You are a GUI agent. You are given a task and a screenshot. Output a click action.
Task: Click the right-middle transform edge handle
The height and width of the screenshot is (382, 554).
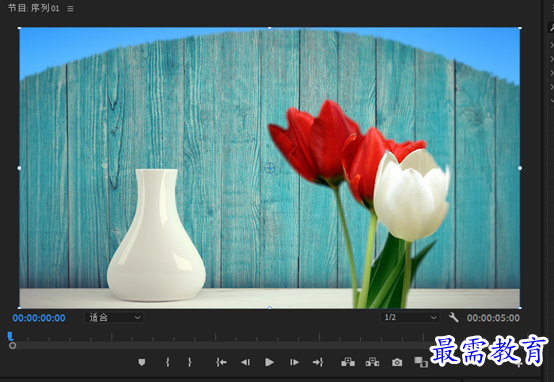[x=520, y=168]
